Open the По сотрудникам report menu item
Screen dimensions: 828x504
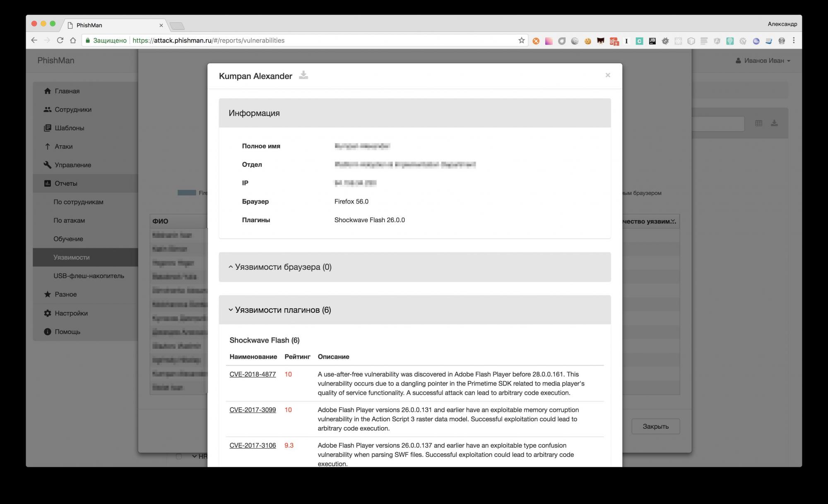[x=78, y=202]
